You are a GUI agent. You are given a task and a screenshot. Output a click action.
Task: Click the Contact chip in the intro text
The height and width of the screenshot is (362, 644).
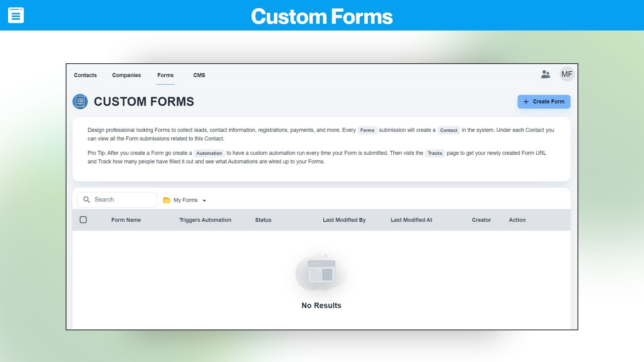click(449, 130)
